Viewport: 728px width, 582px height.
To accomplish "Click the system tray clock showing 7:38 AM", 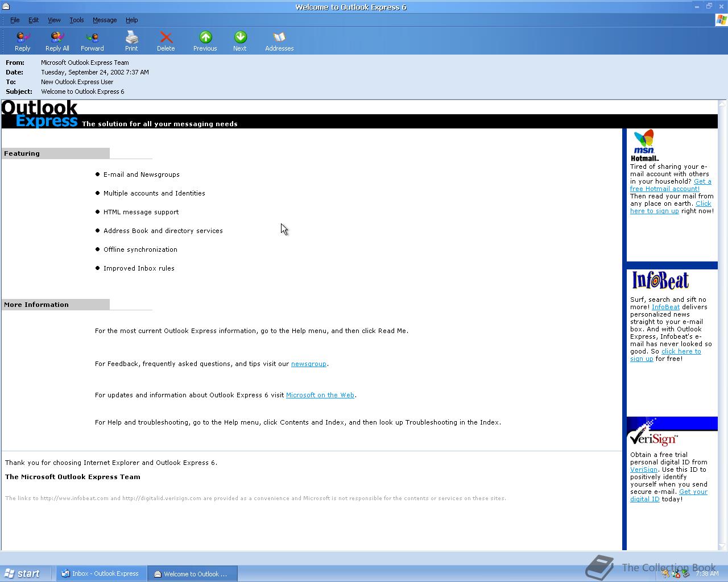I will point(707,573).
